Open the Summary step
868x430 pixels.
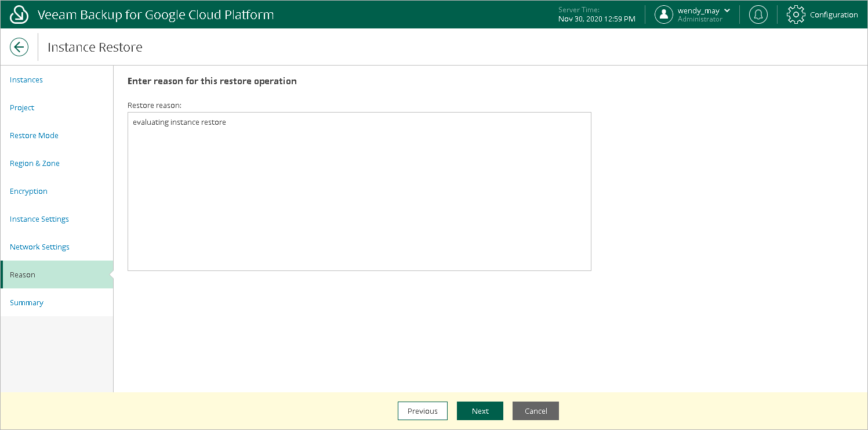57,302
